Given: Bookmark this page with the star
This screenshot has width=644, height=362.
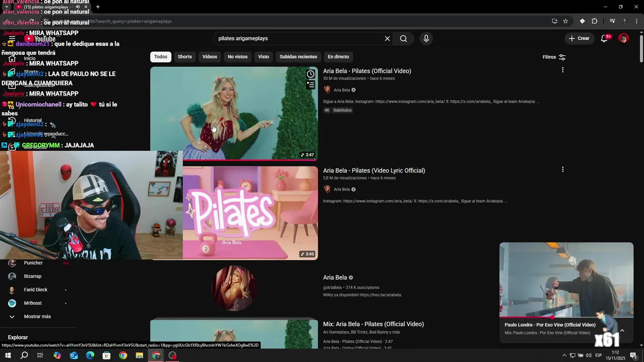Looking at the screenshot, I should (566, 21).
